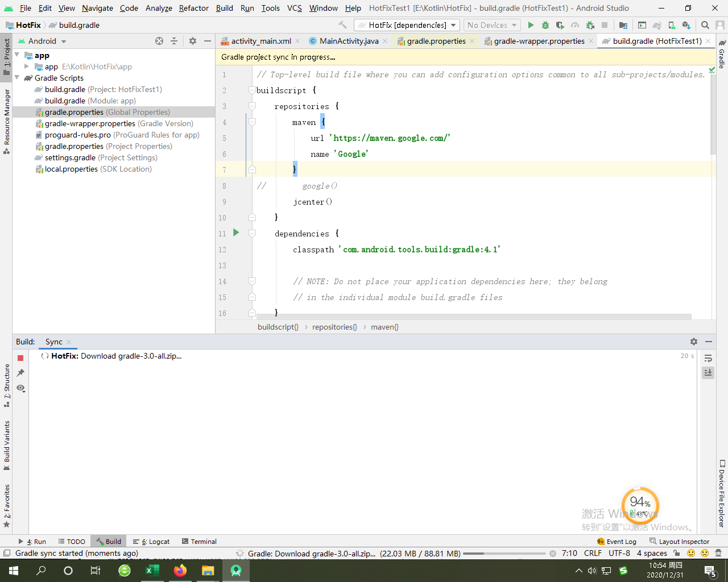Click the Make Project hammer icon
The image size is (728, 582).
click(342, 25)
